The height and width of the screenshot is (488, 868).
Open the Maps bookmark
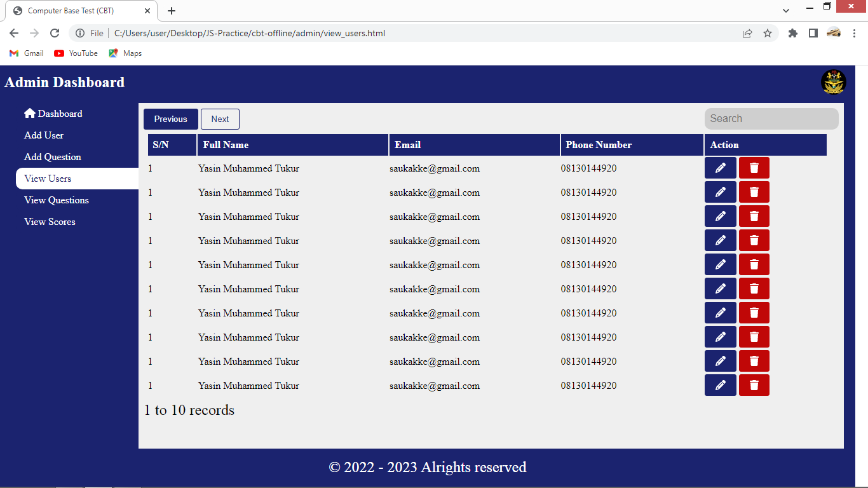tap(125, 53)
